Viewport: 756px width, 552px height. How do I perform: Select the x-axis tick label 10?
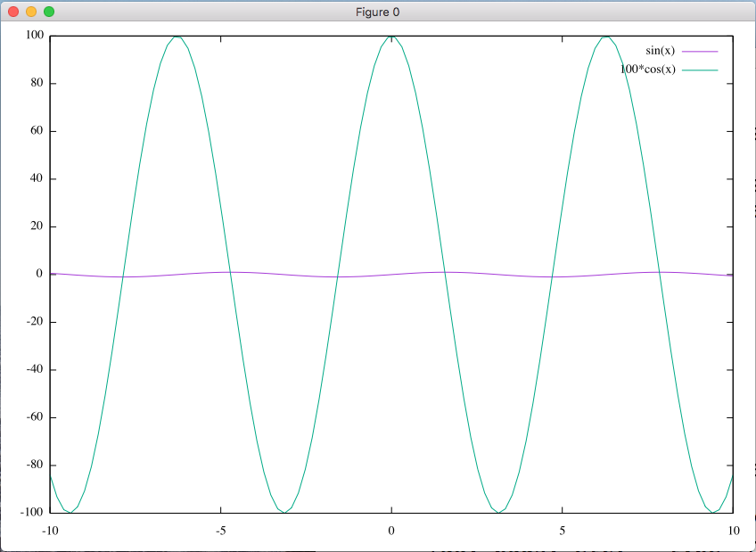click(732, 531)
